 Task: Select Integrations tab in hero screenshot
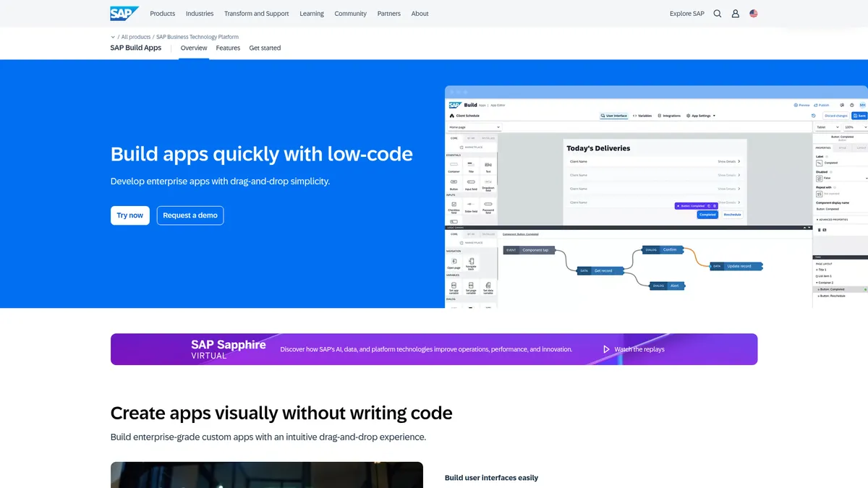coord(669,116)
